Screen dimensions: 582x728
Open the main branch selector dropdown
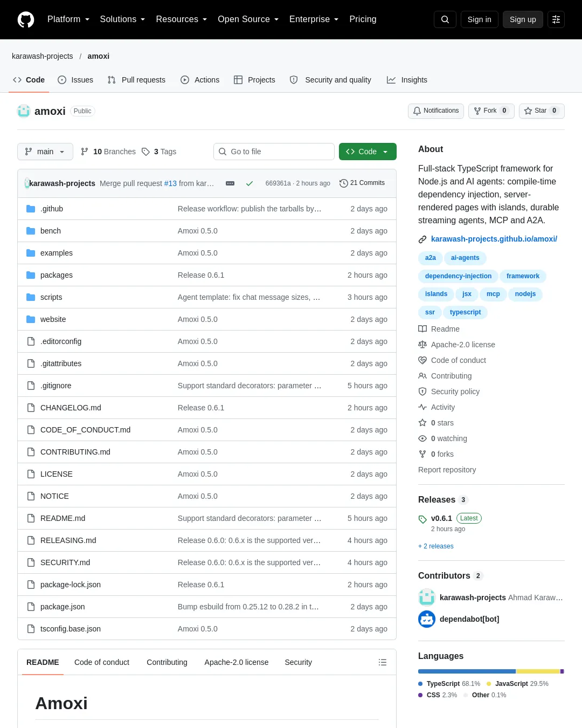click(x=45, y=152)
